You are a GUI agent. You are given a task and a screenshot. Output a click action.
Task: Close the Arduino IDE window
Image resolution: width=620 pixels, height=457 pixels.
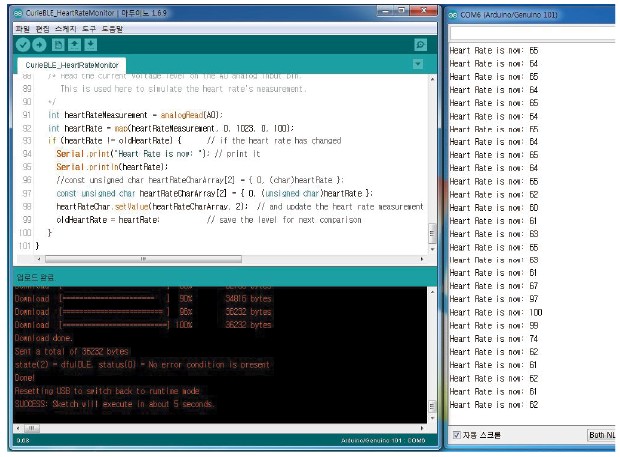click(x=423, y=11)
